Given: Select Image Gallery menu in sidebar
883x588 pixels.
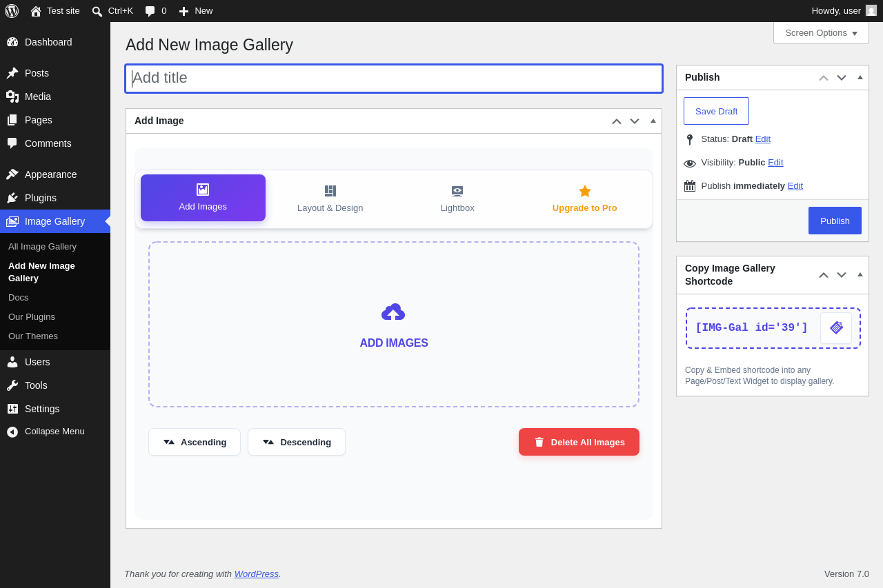Looking at the screenshot, I should pos(55,221).
